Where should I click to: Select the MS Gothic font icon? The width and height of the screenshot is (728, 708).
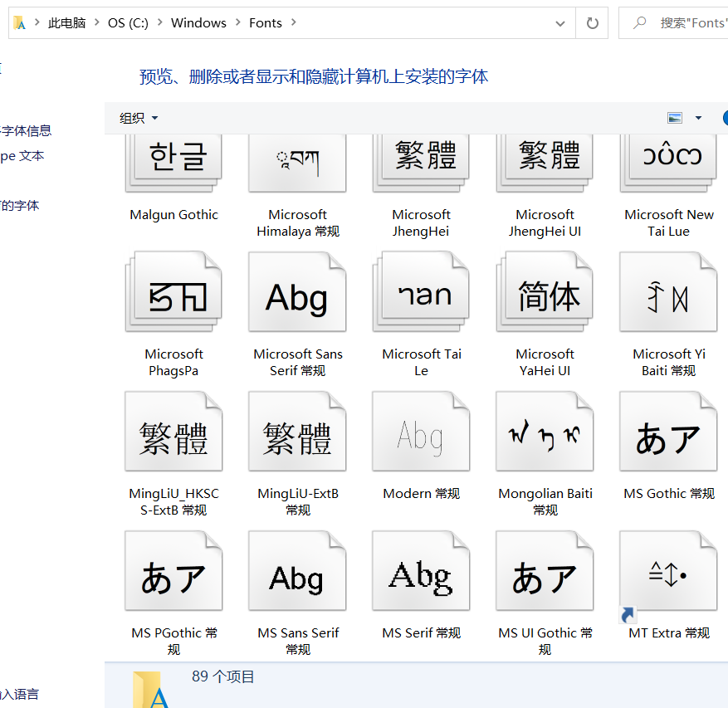[x=668, y=431]
